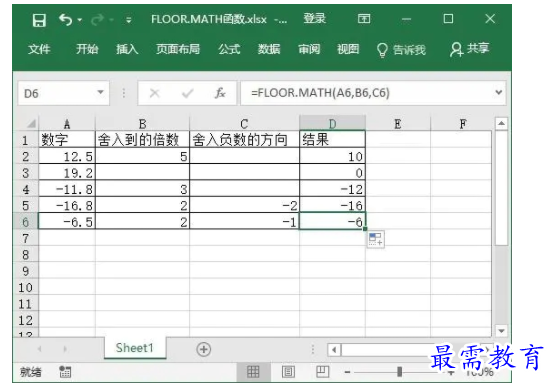The height and width of the screenshot is (389, 552).
Task: Click the Cancel X formula bar icon
Action: coord(155,93)
